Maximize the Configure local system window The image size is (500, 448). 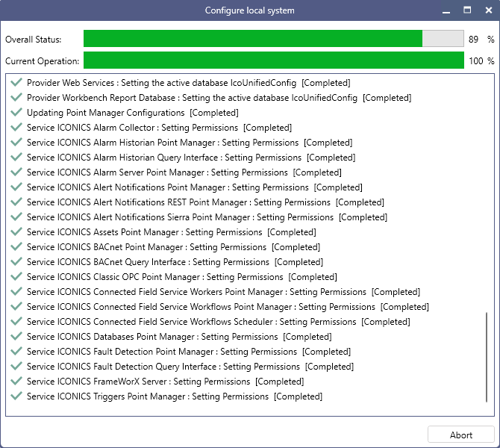(x=467, y=10)
